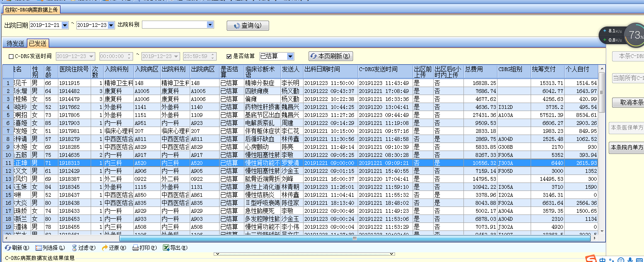Click the CDRG组别 column header
The width and height of the screenshot is (644, 262).
(514, 71)
